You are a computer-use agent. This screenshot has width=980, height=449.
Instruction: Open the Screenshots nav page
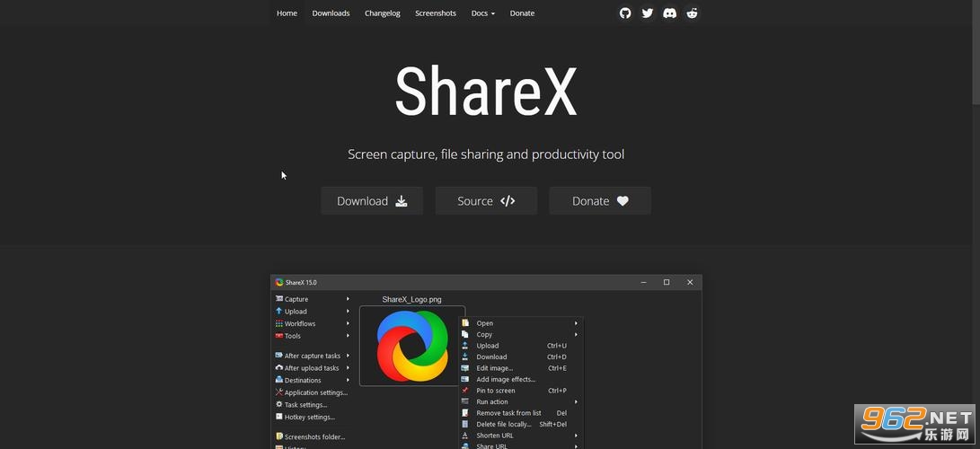(x=436, y=13)
